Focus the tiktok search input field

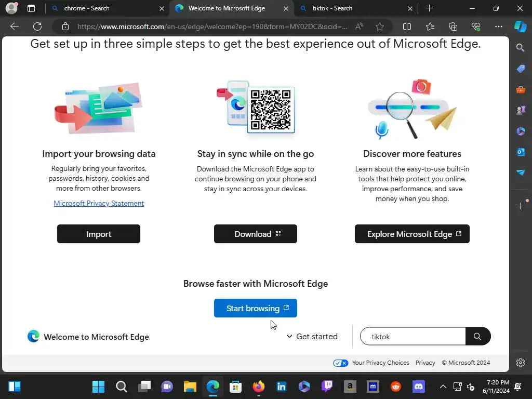[x=413, y=336]
